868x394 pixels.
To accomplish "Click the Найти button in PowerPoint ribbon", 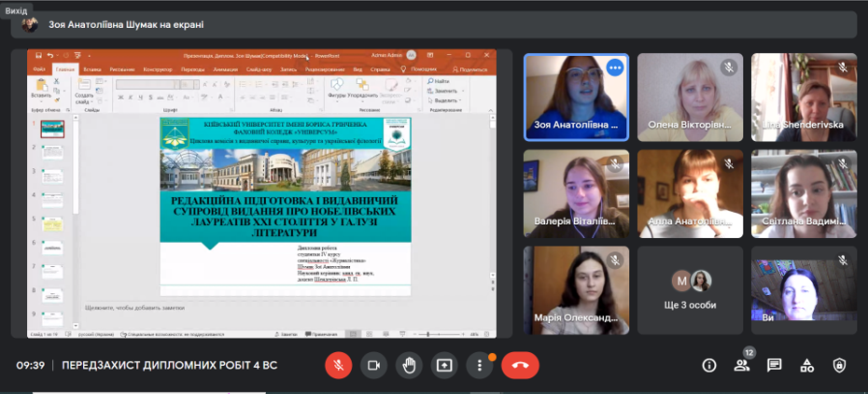I will pyautogui.click(x=441, y=81).
